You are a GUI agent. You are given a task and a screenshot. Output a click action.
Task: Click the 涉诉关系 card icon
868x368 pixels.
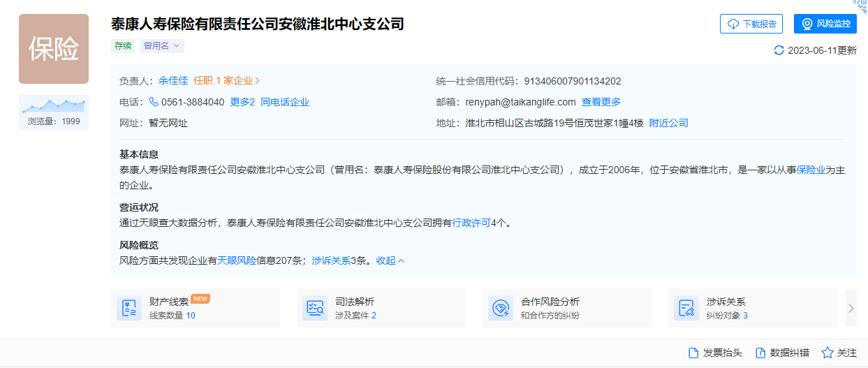(x=686, y=308)
